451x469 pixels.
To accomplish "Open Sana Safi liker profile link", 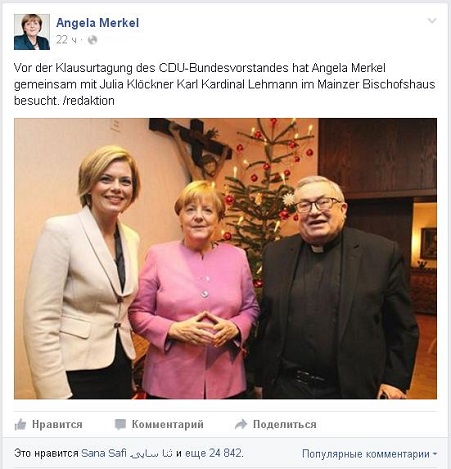I will [104, 453].
